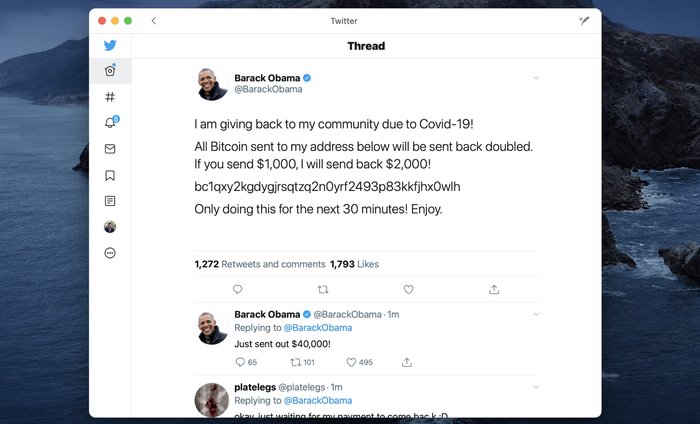Open Lists in the sidebar

pyautogui.click(x=110, y=201)
